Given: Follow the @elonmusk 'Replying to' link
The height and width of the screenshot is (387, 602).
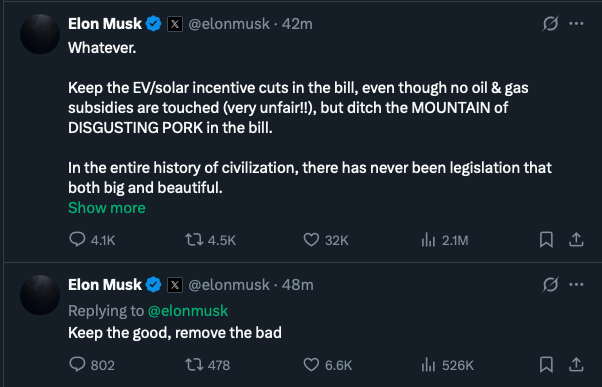Looking at the screenshot, I should 188,311.
